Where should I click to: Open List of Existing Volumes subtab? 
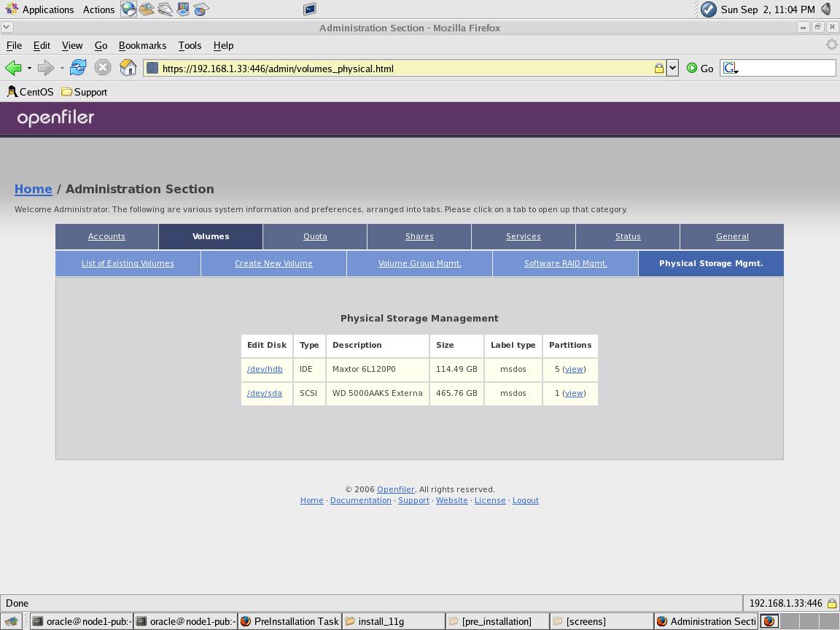(x=128, y=263)
